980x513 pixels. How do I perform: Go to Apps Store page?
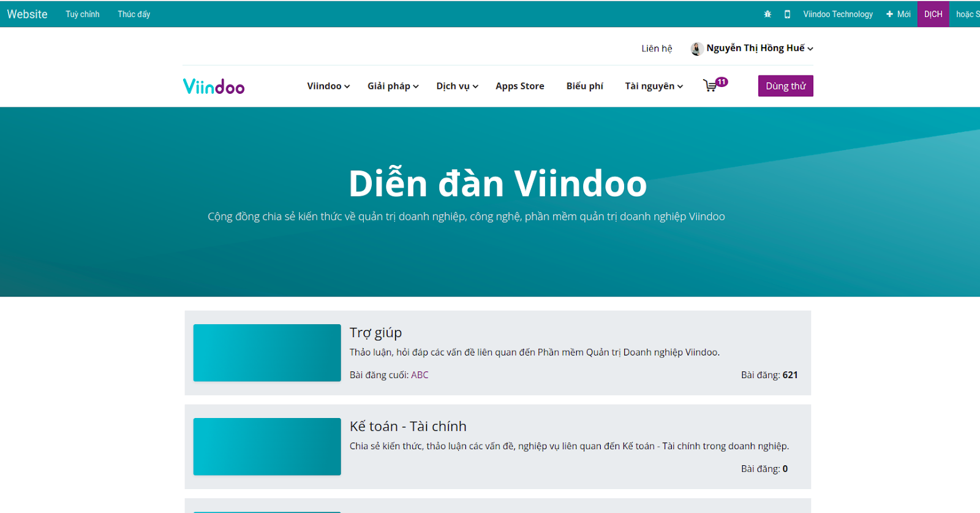coord(520,86)
